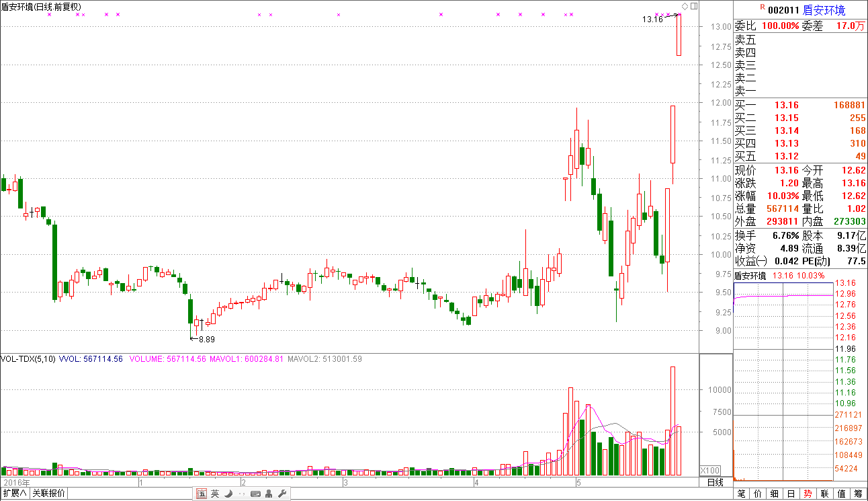Select the 联 tab in the bottom-right panel
This screenshot has width=868, height=501.
pyautogui.click(x=825, y=494)
